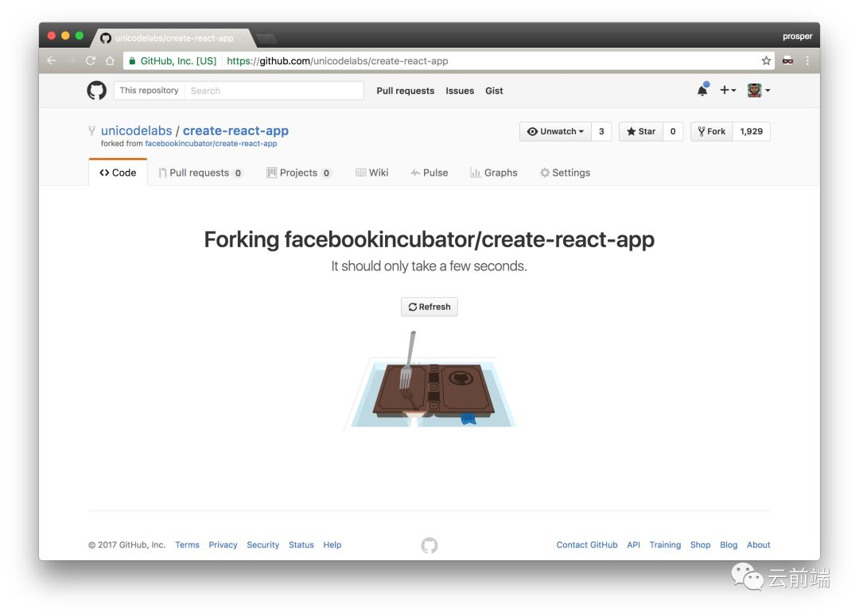The width and height of the screenshot is (859, 616).
Task: Click the Fork button
Action: 712,131
